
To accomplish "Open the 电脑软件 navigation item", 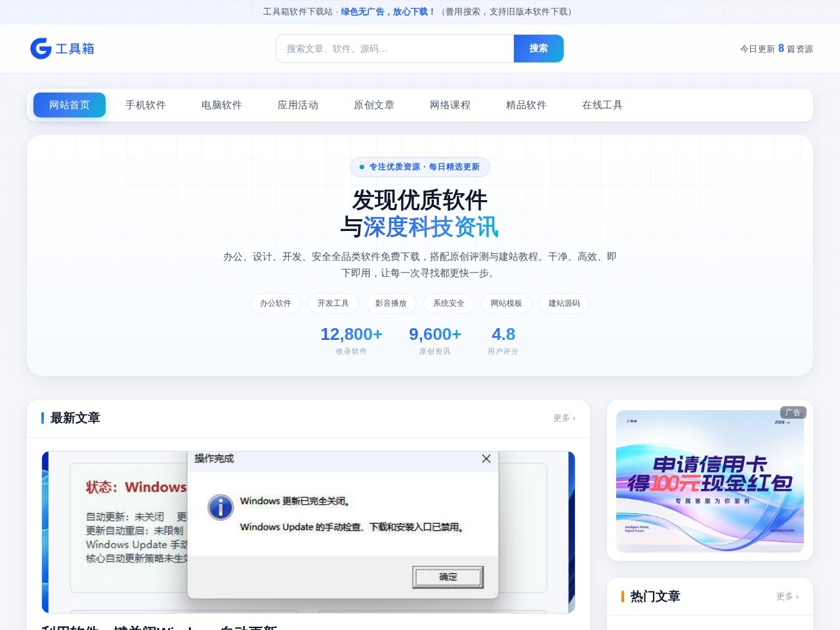I will (222, 105).
